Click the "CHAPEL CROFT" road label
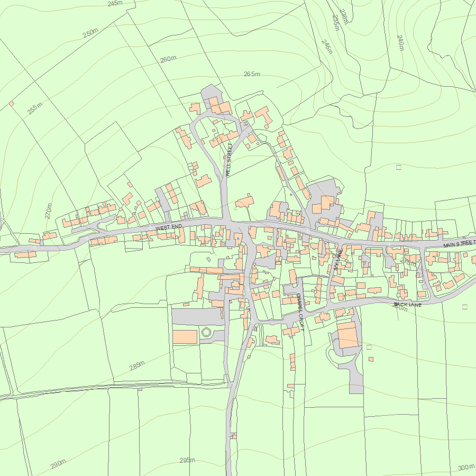Viewport: 476px width, 476px height. tap(300, 312)
